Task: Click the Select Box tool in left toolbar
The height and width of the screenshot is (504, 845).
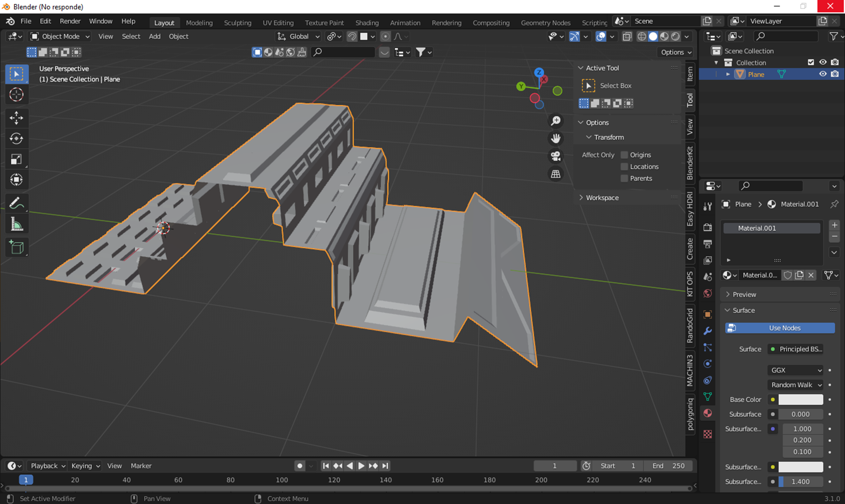Action: coord(16,74)
